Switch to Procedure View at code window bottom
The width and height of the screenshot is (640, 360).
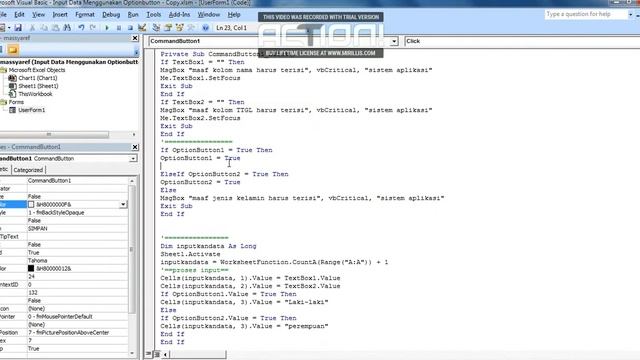[149, 354]
